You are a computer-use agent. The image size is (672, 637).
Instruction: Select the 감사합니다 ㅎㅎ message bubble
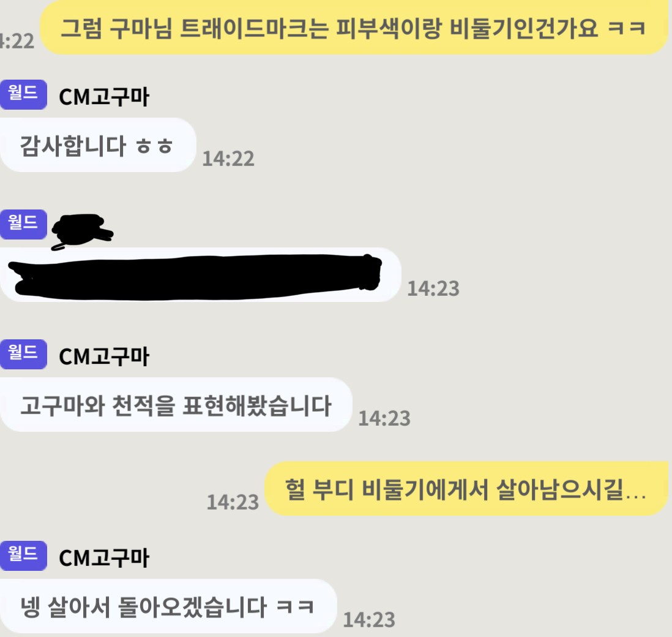point(98,145)
